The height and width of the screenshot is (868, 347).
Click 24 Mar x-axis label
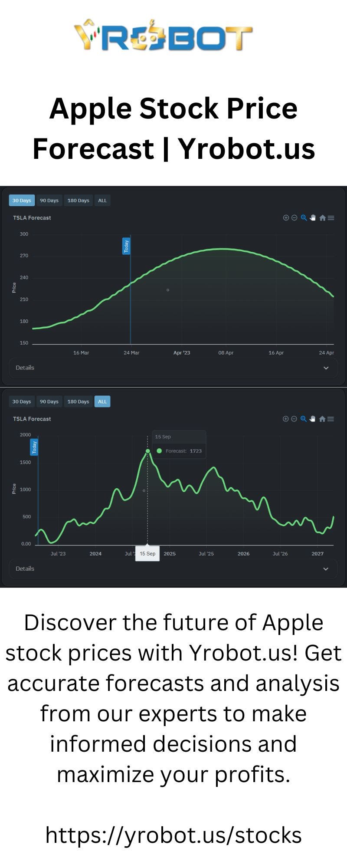[x=131, y=353]
